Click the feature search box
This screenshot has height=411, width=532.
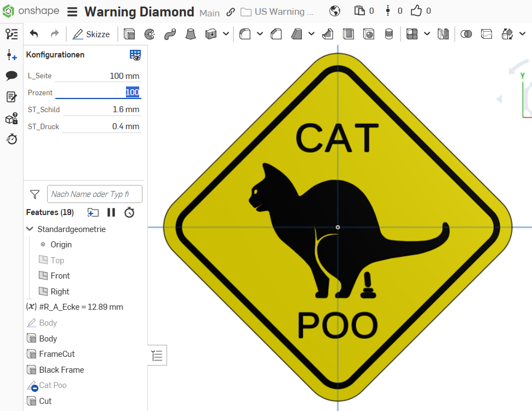(95, 194)
